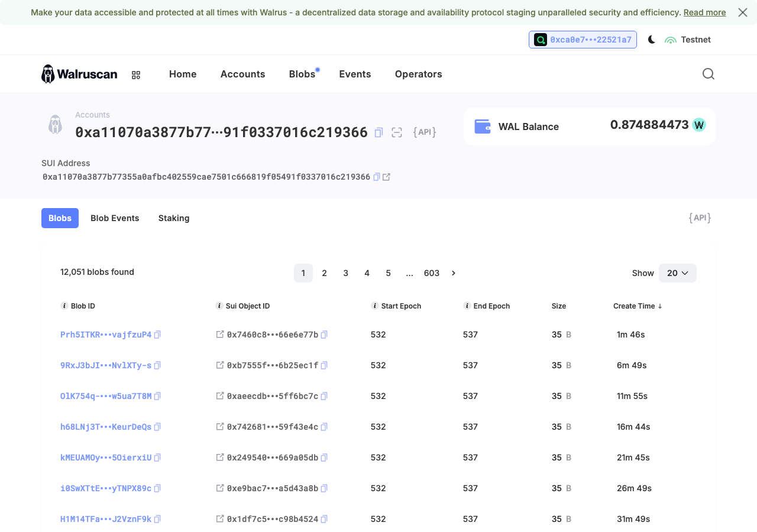Go to next page of blobs
The height and width of the screenshot is (532, 757).
click(454, 273)
